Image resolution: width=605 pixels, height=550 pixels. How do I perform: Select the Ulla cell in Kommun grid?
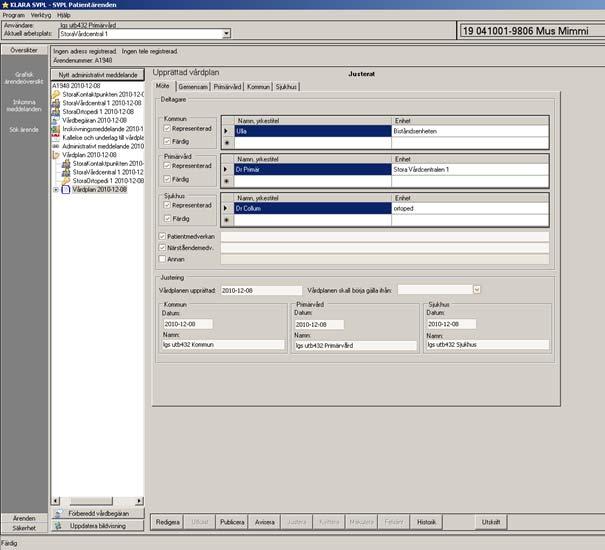pos(313,131)
